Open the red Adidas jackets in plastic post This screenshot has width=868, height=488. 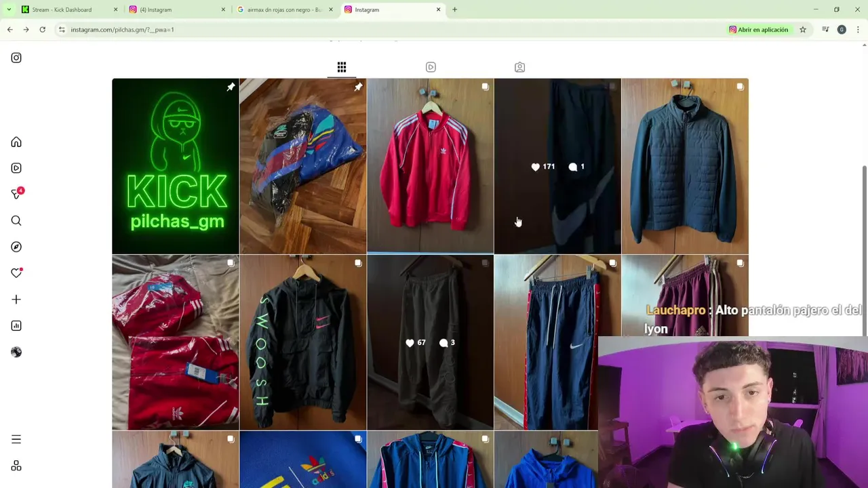pyautogui.click(x=176, y=342)
